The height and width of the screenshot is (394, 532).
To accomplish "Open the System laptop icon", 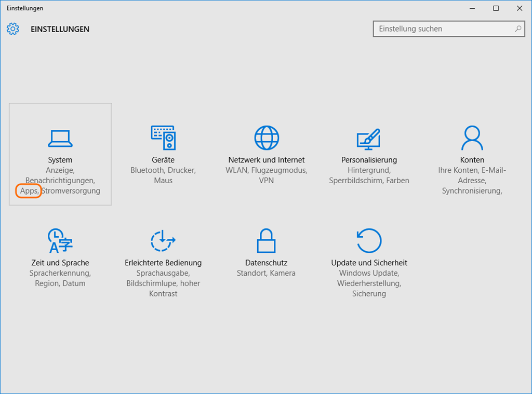I will 60,138.
